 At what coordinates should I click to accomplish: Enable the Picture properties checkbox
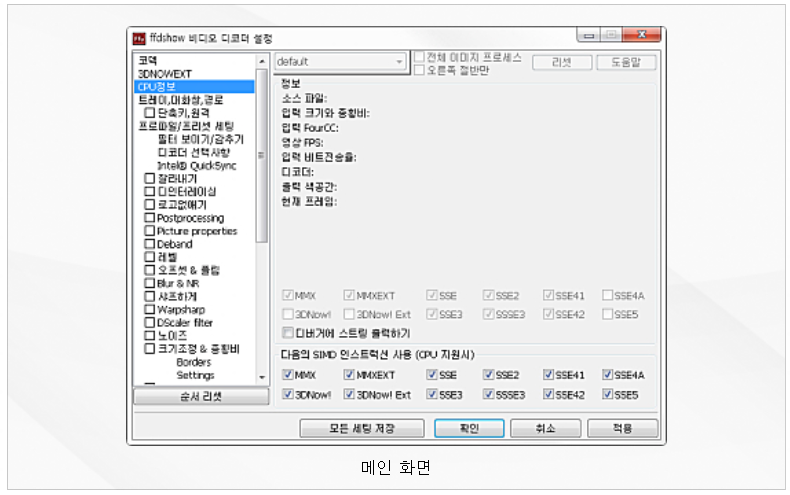click(x=150, y=230)
